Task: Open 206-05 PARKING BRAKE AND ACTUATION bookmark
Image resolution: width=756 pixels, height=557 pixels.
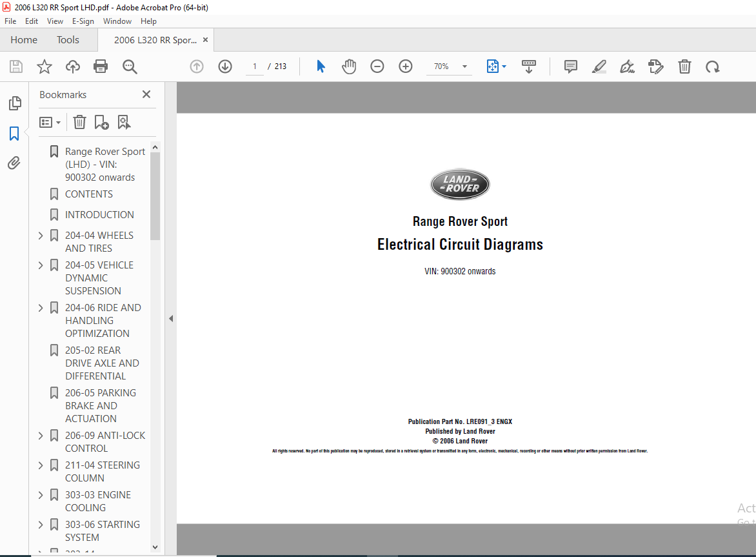Action: [101, 406]
